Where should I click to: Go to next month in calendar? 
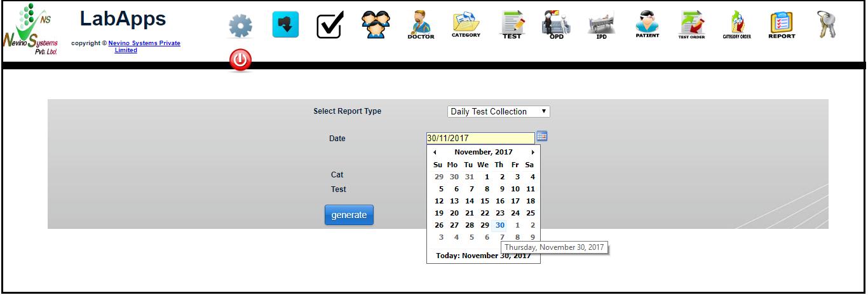(532, 153)
